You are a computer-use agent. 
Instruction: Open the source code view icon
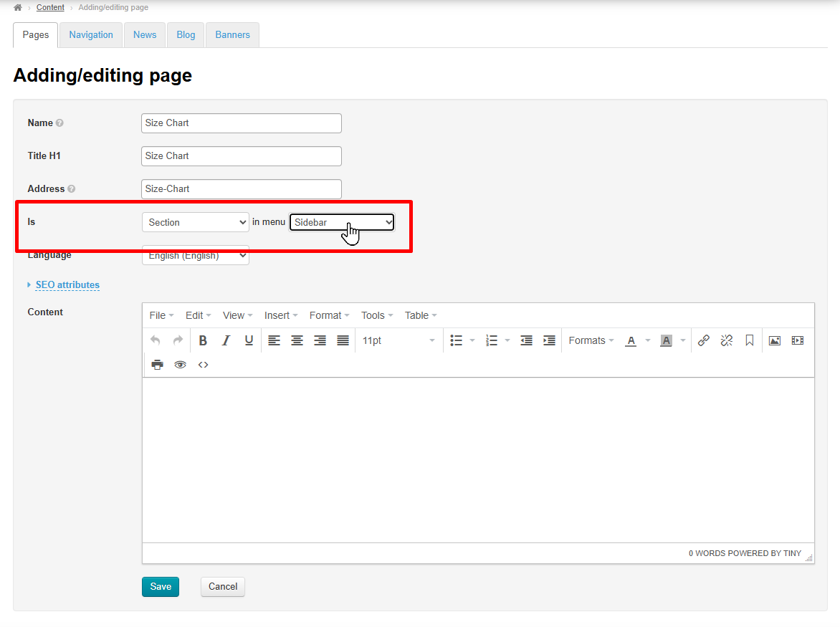click(x=204, y=365)
